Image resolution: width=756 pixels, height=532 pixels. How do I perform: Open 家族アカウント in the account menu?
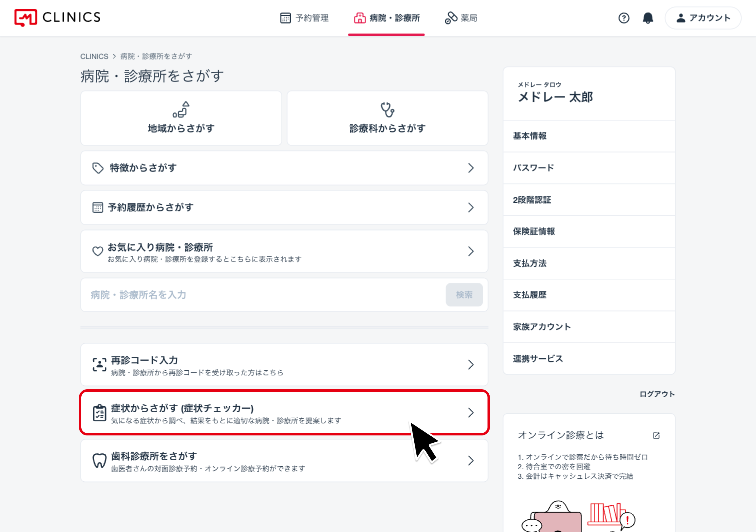point(589,327)
